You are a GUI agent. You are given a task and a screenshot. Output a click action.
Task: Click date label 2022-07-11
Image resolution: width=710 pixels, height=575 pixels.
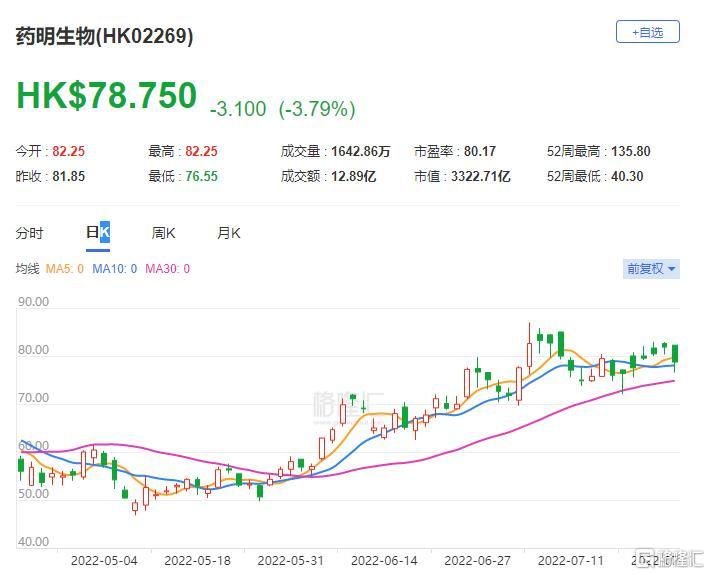[x=571, y=561]
